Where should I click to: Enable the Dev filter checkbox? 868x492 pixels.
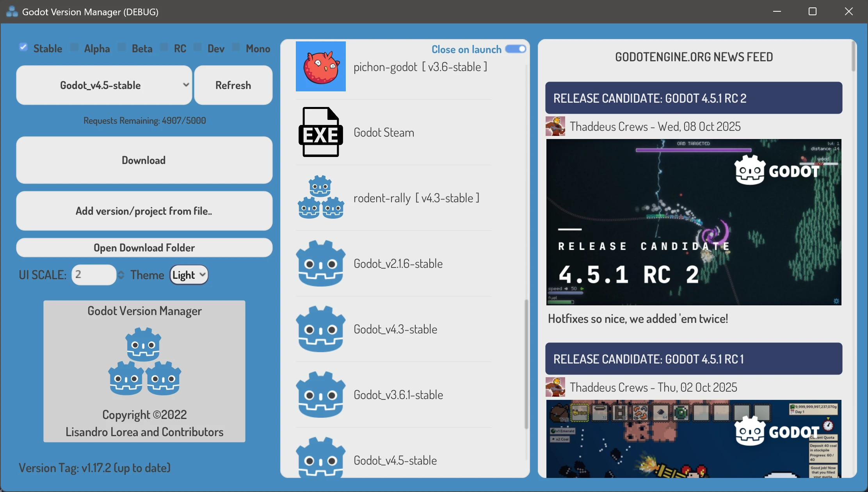pyautogui.click(x=197, y=47)
